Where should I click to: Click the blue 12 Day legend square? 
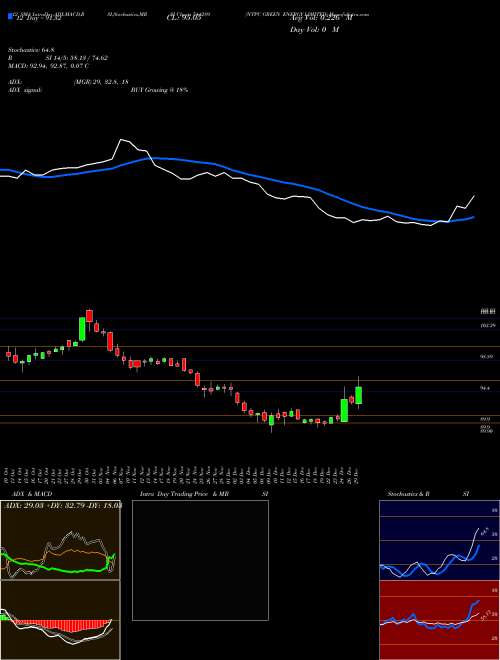point(10,16)
